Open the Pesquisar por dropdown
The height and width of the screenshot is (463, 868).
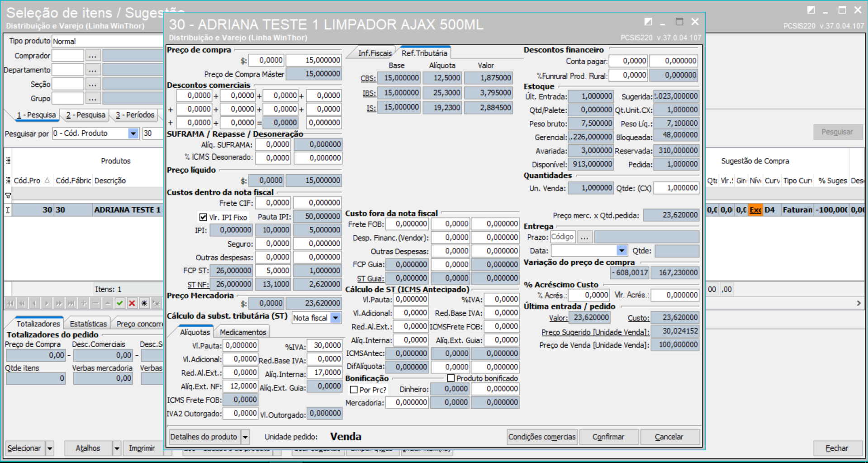tap(133, 133)
